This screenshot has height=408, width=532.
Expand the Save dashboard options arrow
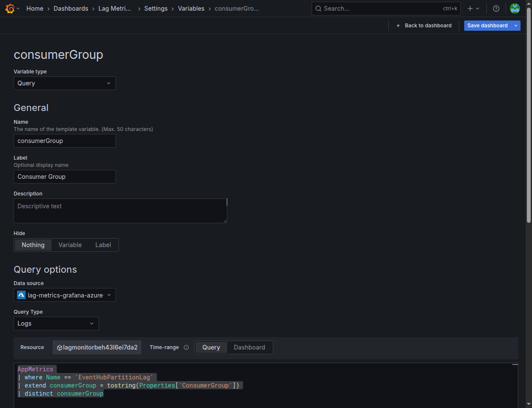pos(516,26)
